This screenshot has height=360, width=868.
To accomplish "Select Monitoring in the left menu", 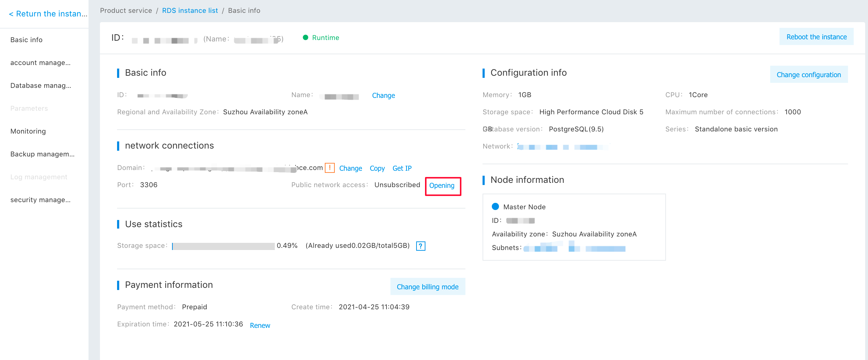I will 28,131.
